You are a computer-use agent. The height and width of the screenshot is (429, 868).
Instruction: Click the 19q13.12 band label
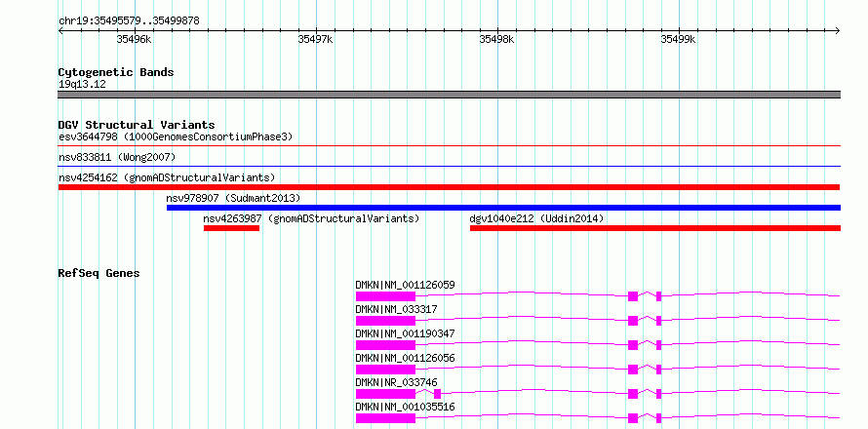coord(82,85)
